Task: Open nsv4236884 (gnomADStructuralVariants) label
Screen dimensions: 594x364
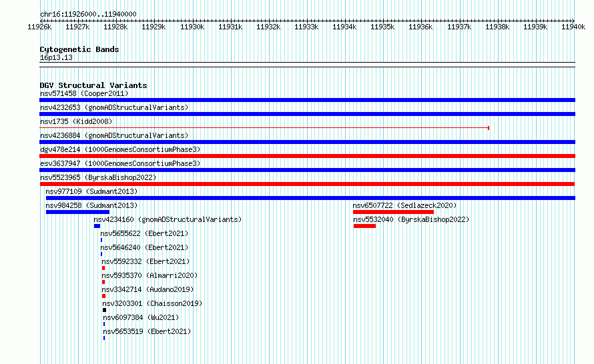Action: [114, 135]
